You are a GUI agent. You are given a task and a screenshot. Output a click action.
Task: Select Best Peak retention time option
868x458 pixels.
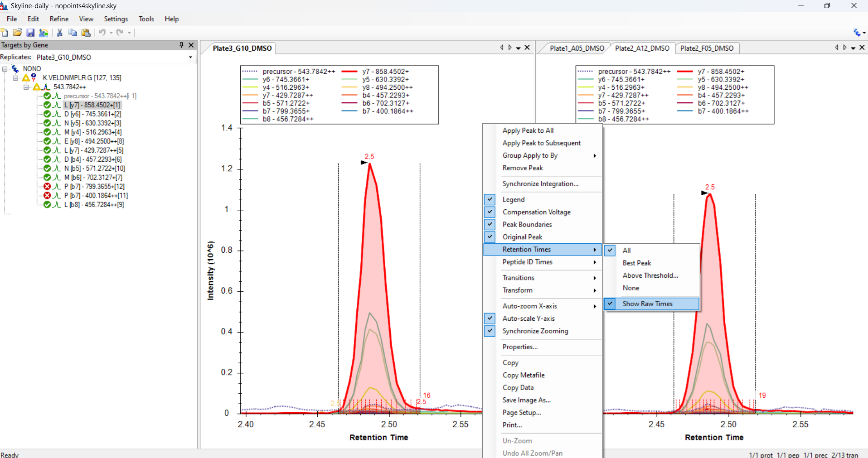pyautogui.click(x=636, y=263)
